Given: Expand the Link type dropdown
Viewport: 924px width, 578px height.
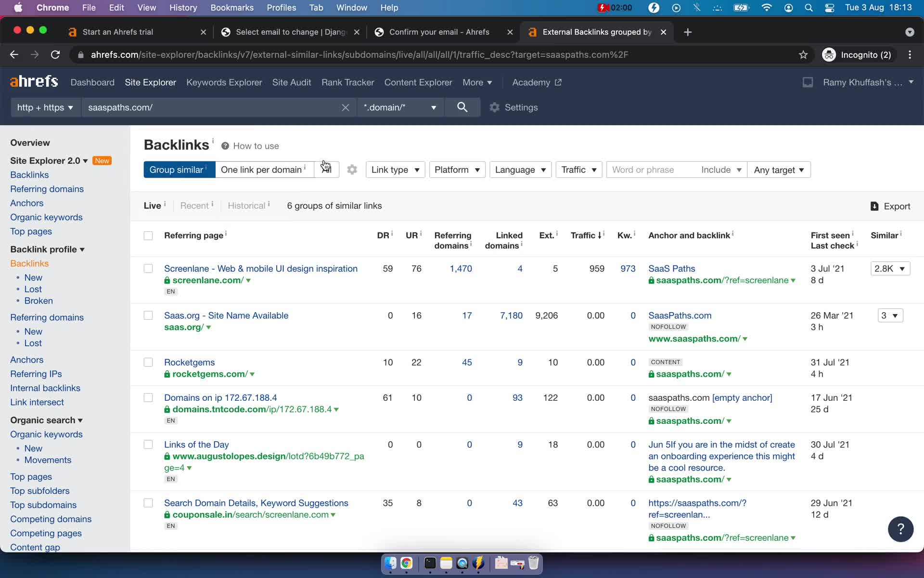Looking at the screenshot, I should [395, 170].
